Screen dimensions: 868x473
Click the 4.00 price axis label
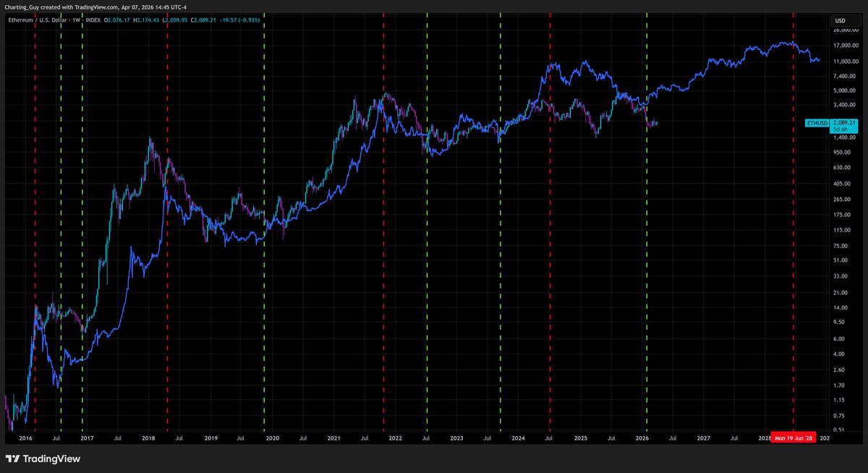tap(839, 354)
